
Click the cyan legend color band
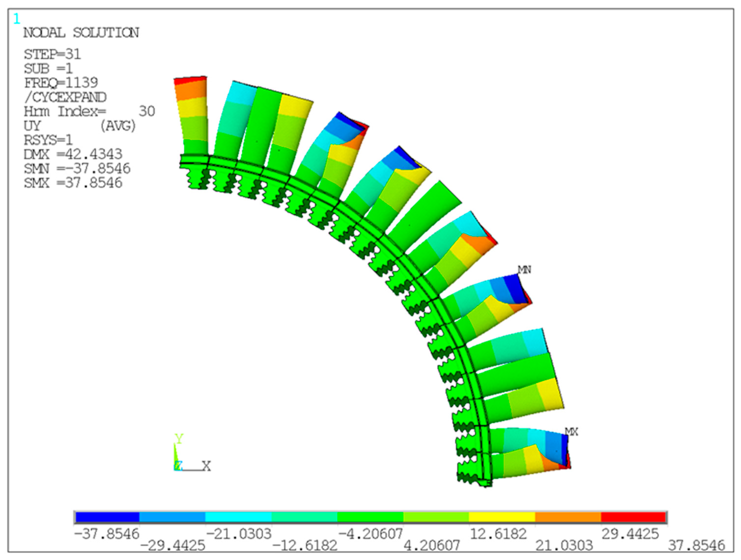coord(239,517)
